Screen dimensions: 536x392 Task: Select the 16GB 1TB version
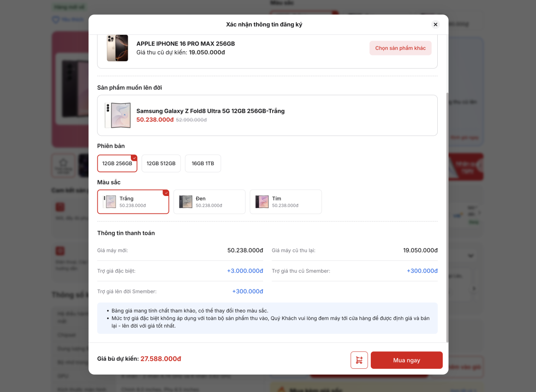pos(203,163)
